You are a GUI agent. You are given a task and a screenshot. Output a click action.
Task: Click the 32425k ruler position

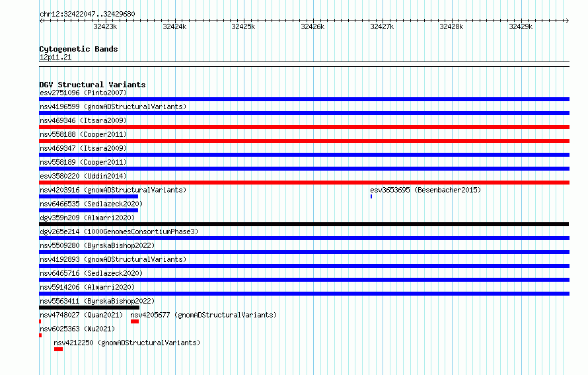243,26
